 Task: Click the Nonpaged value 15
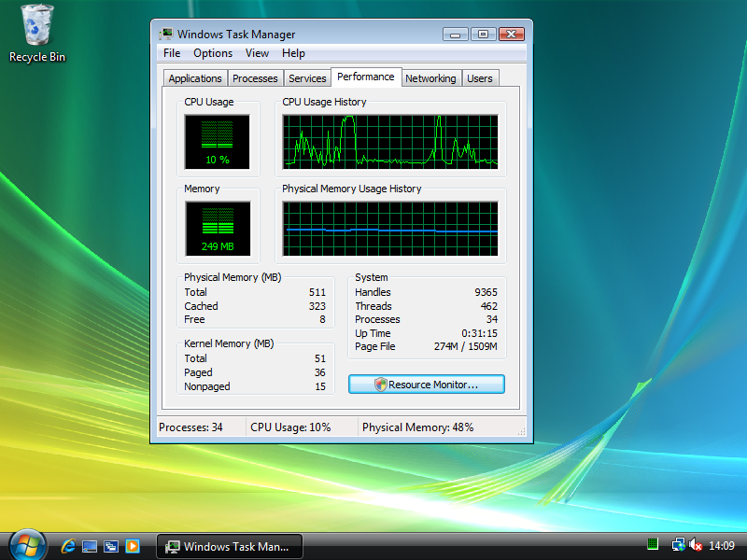click(320, 386)
